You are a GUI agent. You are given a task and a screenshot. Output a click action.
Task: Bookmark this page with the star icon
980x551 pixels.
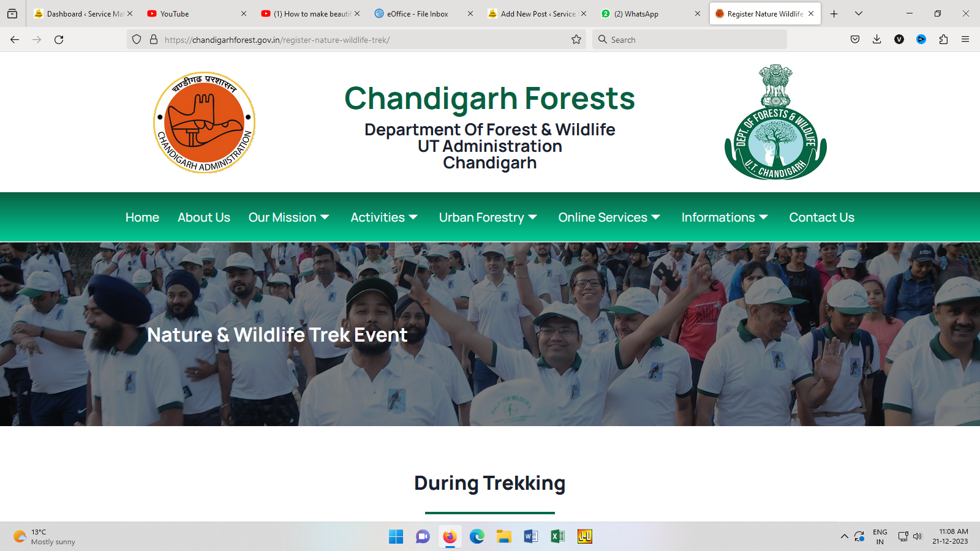576,40
